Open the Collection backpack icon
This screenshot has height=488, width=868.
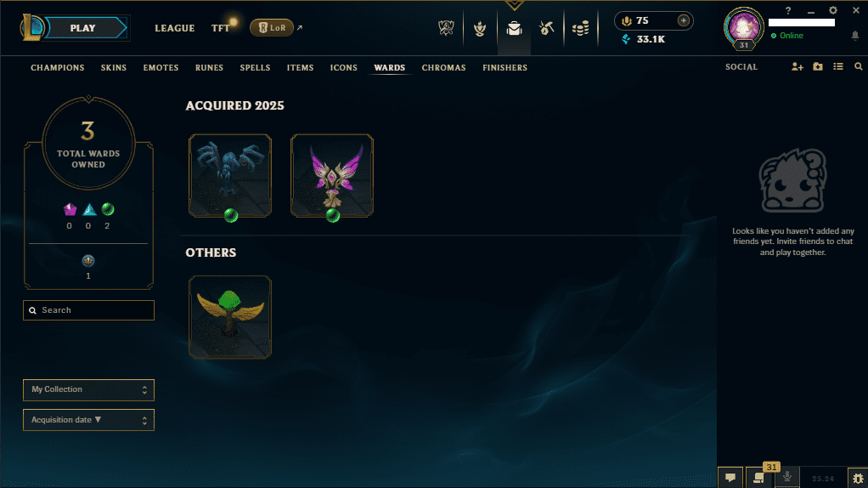click(x=515, y=28)
